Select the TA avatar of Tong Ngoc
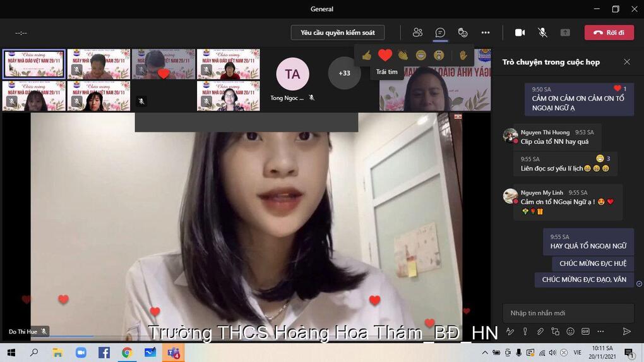 pyautogui.click(x=292, y=74)
